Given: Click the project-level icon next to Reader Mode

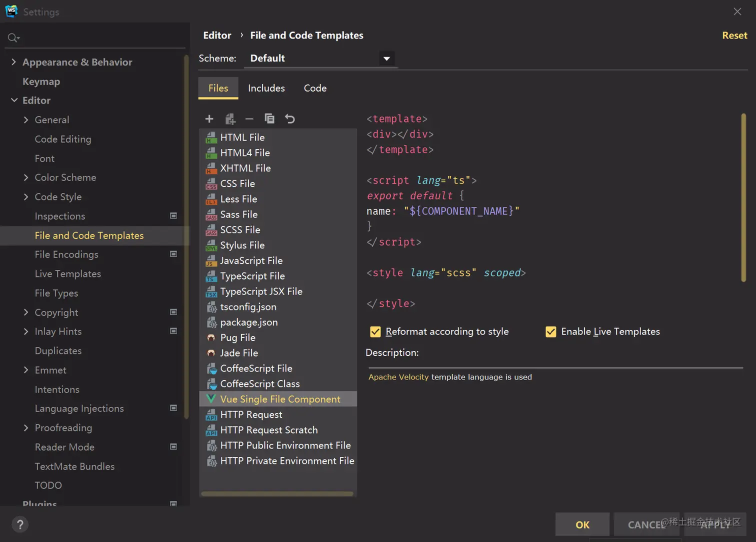Looking at the screenshot, I should [173, 446].
